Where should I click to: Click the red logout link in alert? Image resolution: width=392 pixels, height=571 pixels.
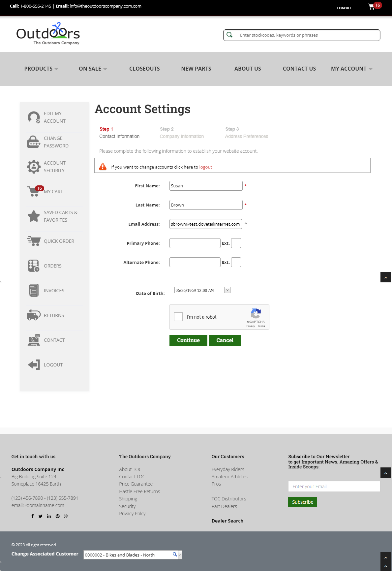(206, 167)
